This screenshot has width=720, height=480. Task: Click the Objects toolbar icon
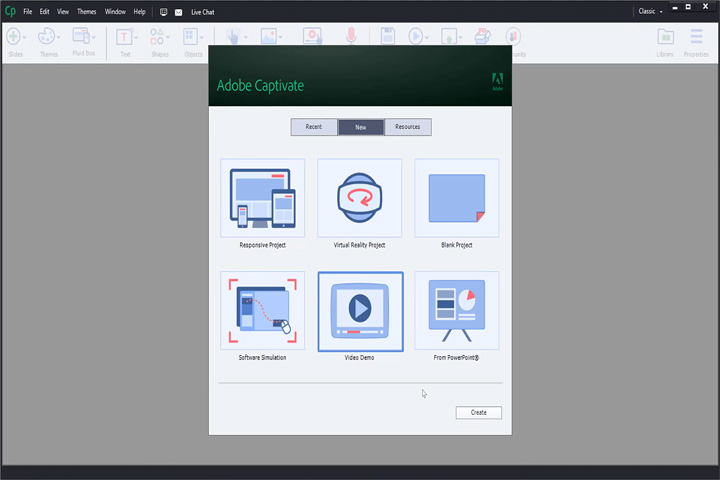[x=190, y=36]
